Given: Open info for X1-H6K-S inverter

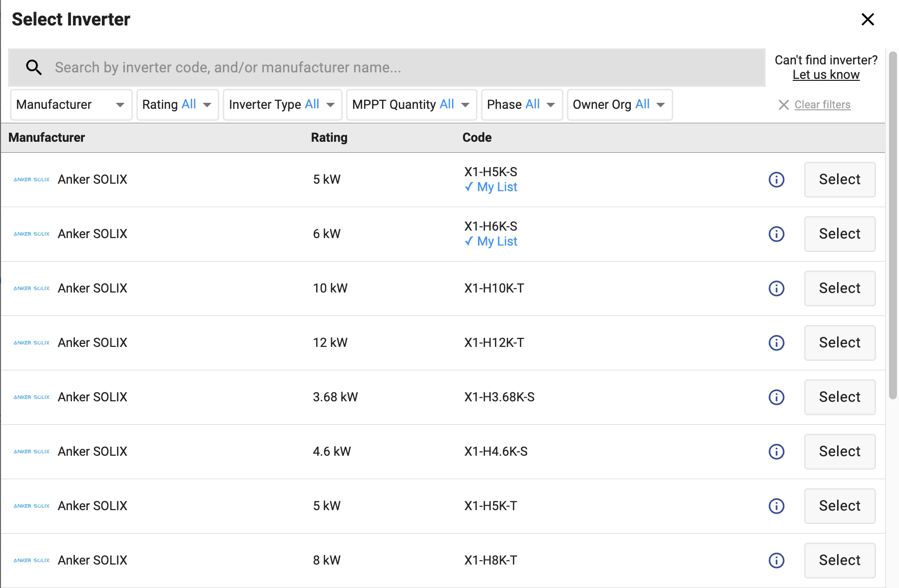Looking at the screenshot, I should click(x=776, y=234).
